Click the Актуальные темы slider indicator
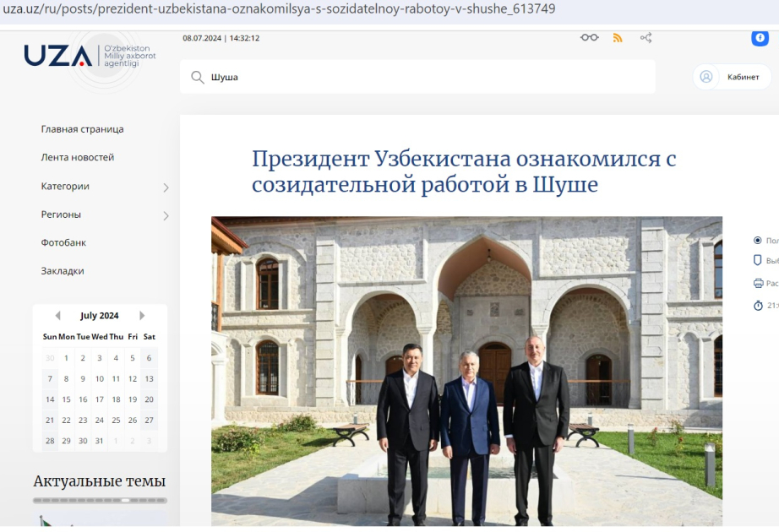The image size is (779, 532). pyautogui.click(x=100, y=501)
